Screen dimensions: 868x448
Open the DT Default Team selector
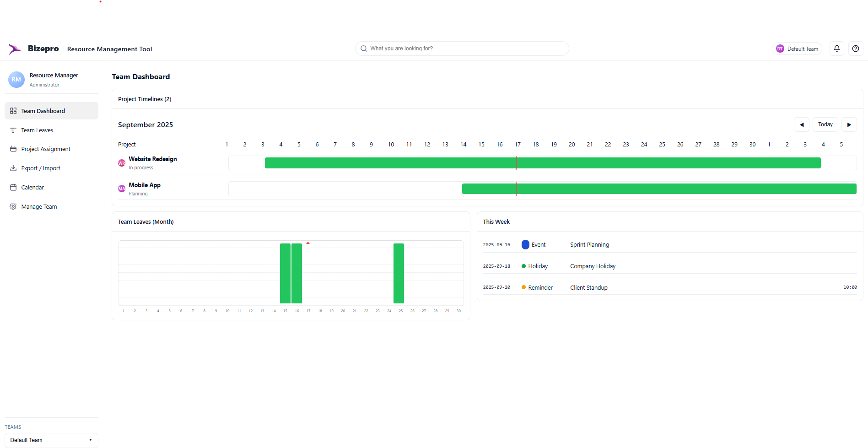pyautogui.click(x=797, y=48)
